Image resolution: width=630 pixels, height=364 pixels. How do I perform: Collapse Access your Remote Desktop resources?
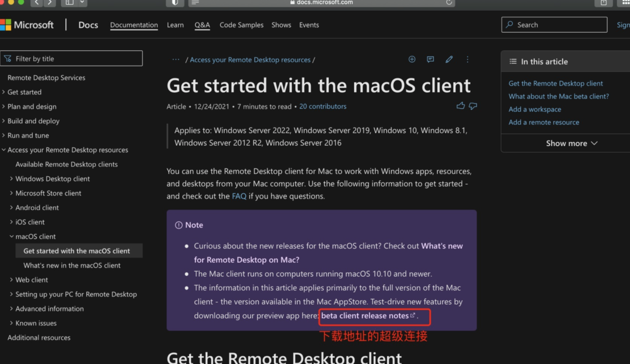[x=3, y=150]
